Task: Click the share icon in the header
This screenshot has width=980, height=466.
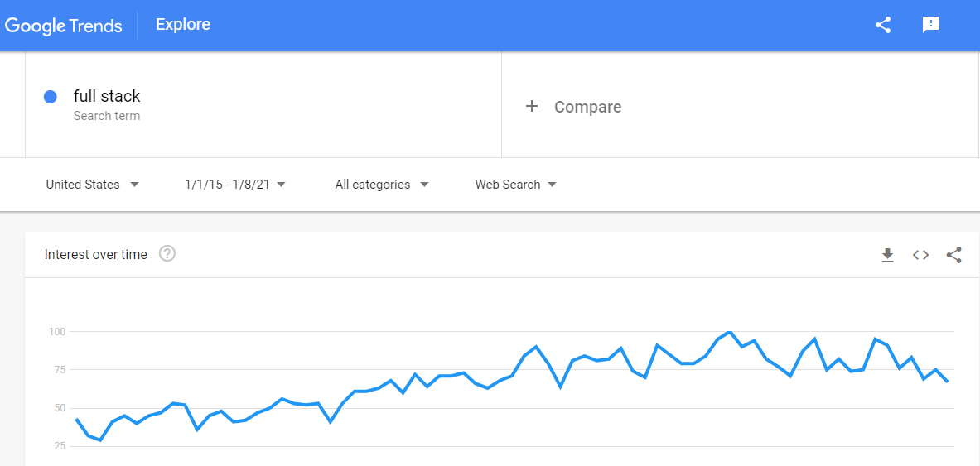Action: pos(883,25)
